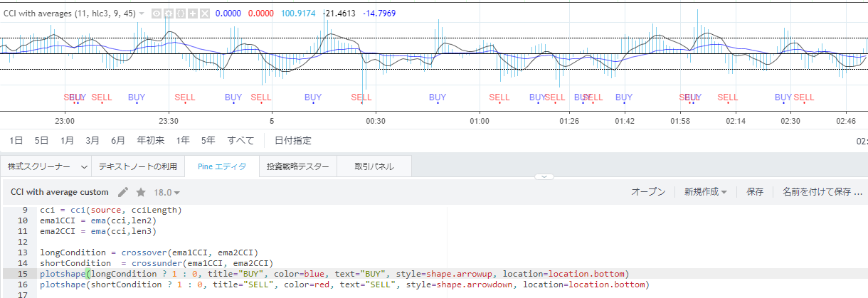Click line number 15 in gutter
The width and height of the screenshot is (868, 298).
coord(23,274)
